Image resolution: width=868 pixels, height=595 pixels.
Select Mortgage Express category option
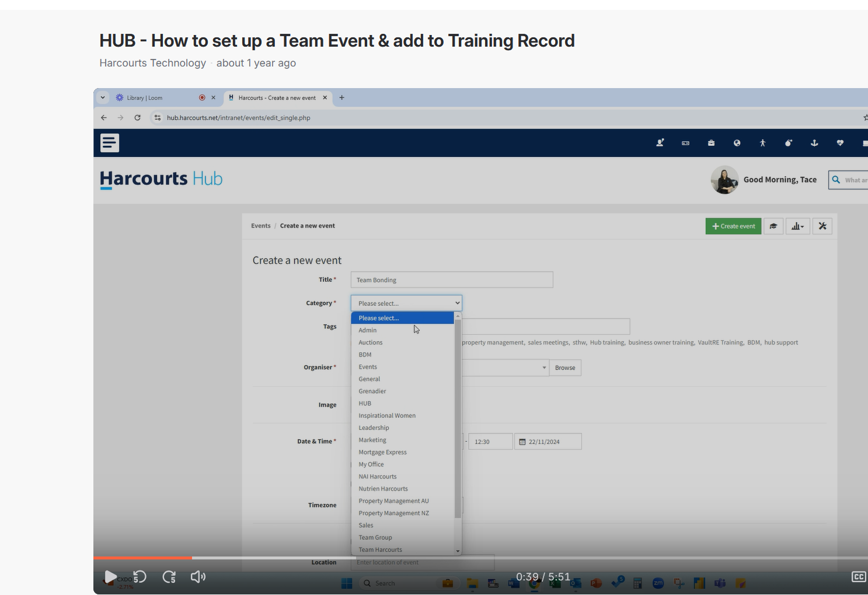(x=402, y=453)
